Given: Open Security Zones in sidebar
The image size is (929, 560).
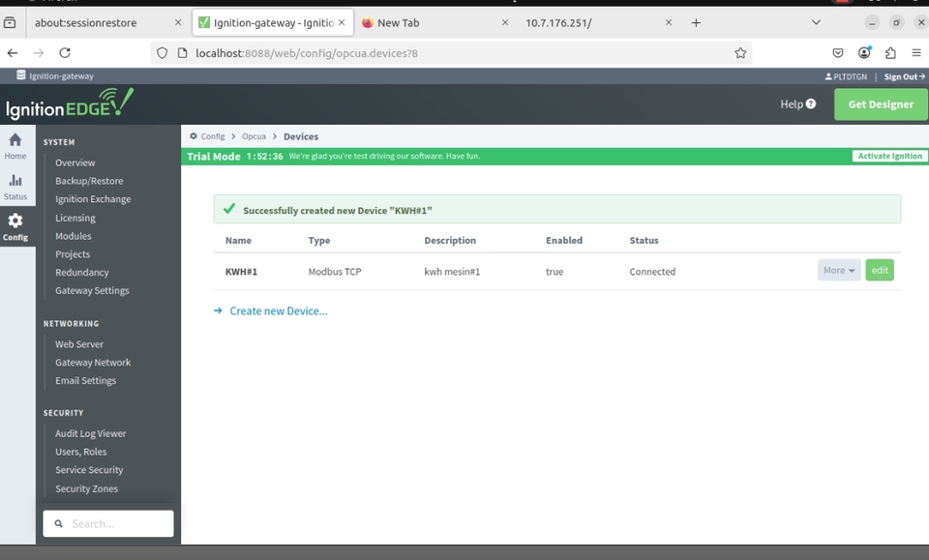Looking at the screenshot, I should pos(86,489).
